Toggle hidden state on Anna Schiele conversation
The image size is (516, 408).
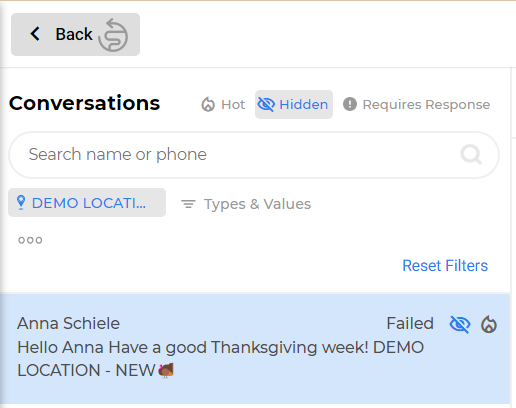pos(460,324)
